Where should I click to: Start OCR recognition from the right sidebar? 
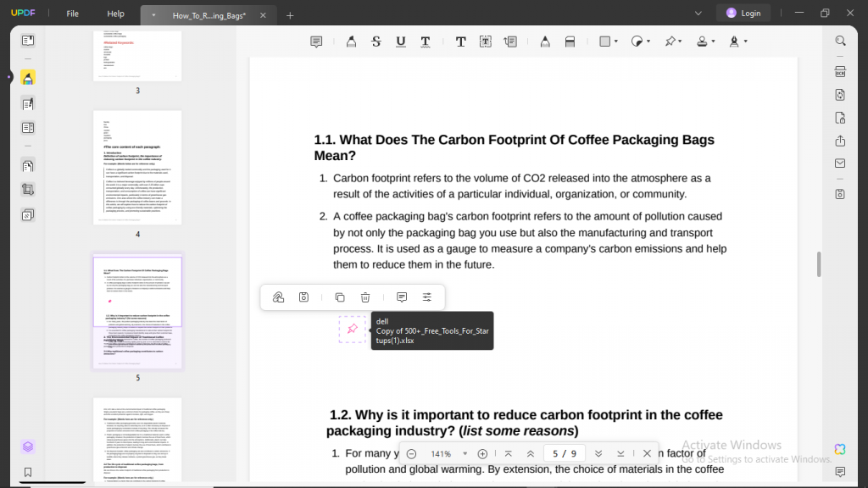pyautogui.click(x=840, y=71)
